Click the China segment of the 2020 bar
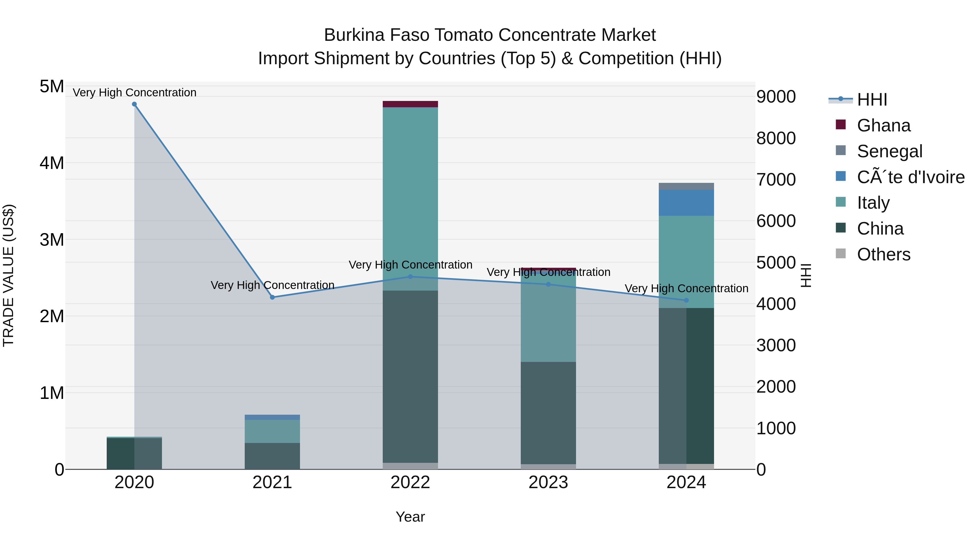The image size is (980, 551). coord(134,454)
